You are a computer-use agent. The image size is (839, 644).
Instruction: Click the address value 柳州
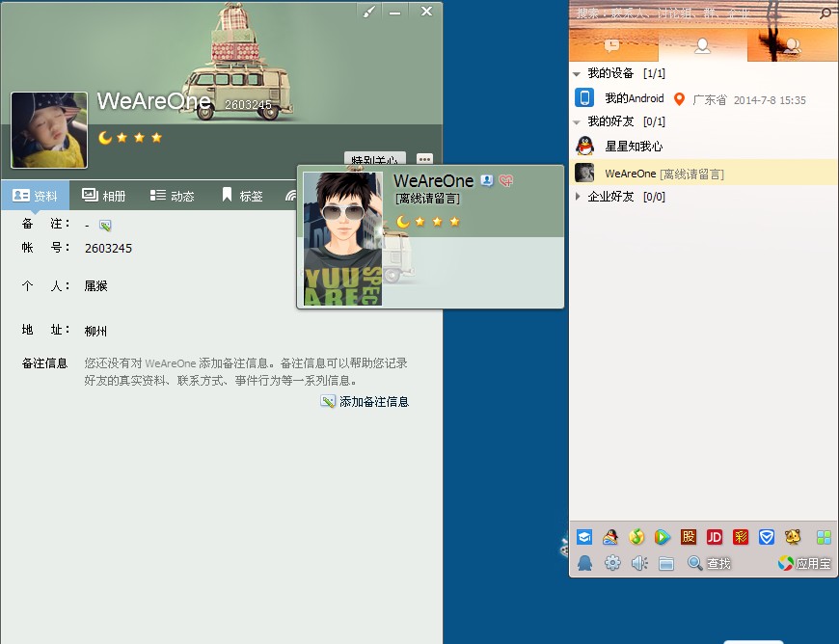click(x=95, y=331)
